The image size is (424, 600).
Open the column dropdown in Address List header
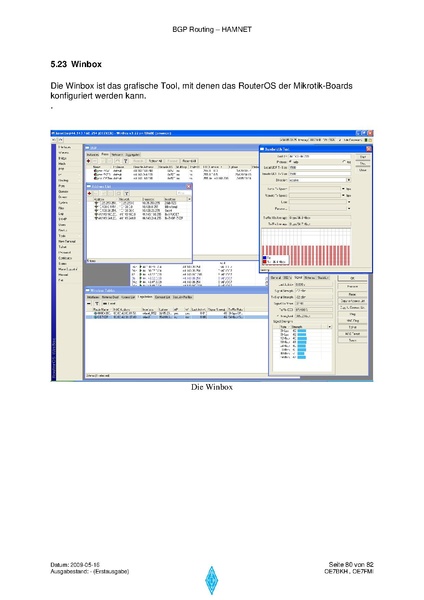(189, 199)
